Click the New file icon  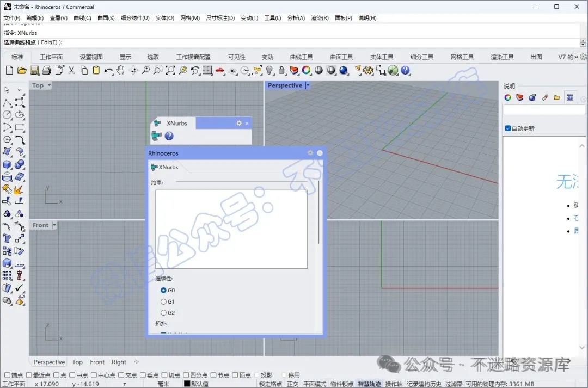[10, 70]
